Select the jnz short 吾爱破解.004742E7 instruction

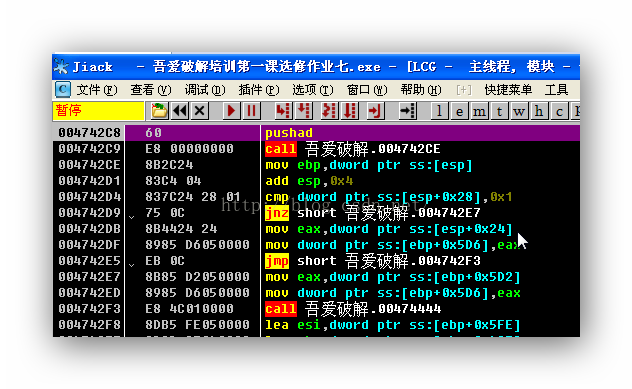tap(373, 213)
